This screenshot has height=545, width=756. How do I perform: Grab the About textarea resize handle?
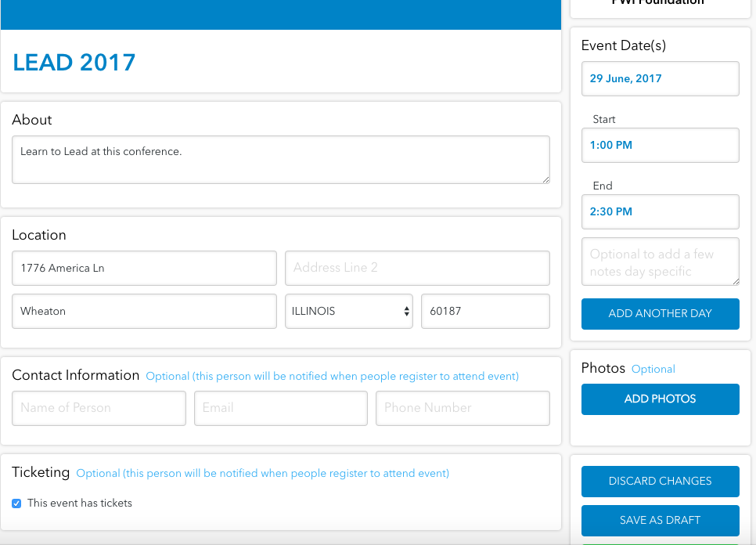point(545,179)
